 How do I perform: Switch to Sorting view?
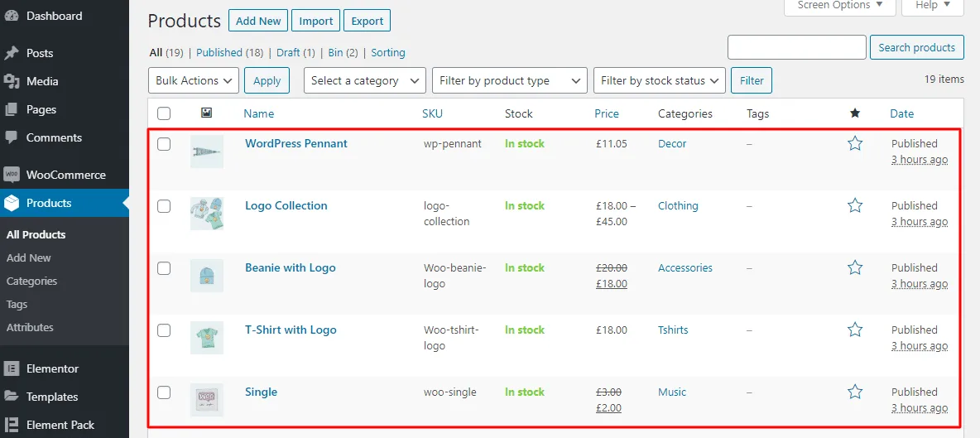point(388,52)
